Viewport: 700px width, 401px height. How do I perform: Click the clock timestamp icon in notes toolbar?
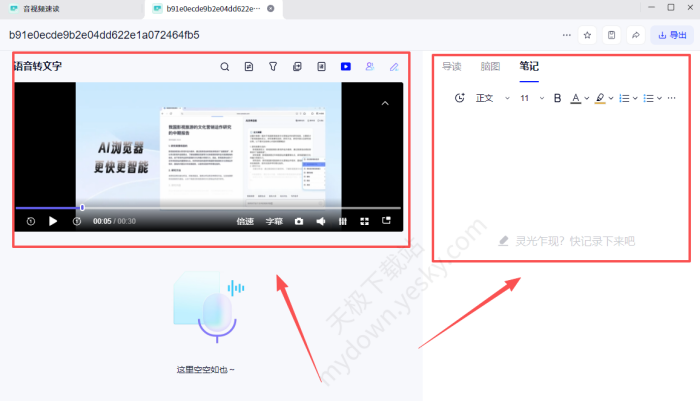pyautogui.click(x=459, y=98)
